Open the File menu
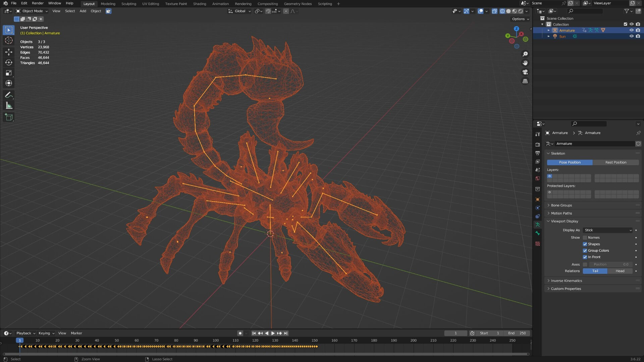 pos(14,3)
